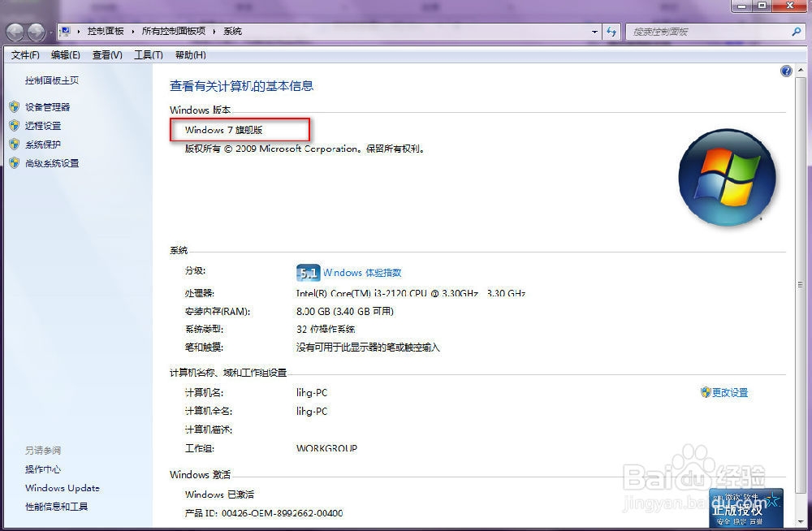The image size is (812, 531).
Task: Open 设备管理器 link in sidebar
Action: (x=47, y=107)
